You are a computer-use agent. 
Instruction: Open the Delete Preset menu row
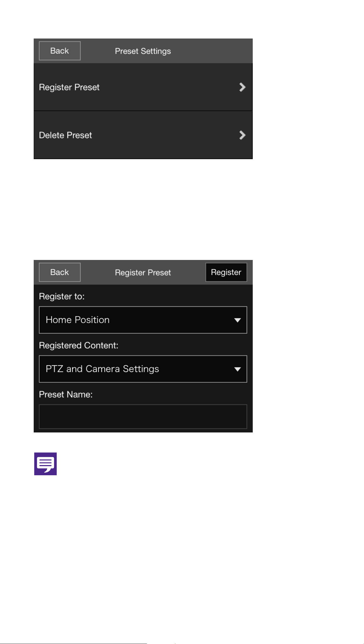(143, 135)
